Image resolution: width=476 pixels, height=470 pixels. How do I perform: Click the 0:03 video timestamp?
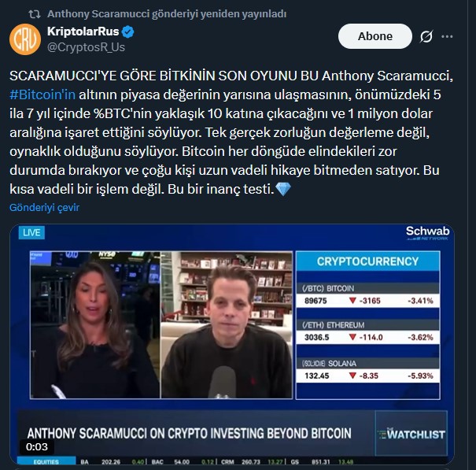click(37, 447)
